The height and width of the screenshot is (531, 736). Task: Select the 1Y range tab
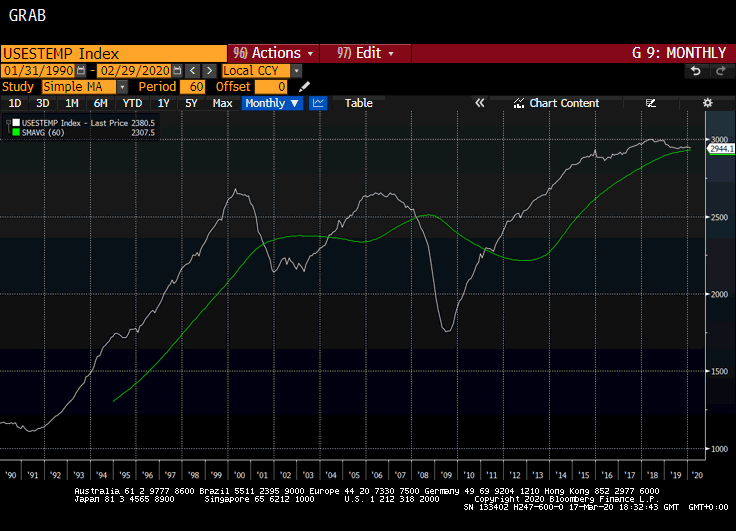point(163,103)
